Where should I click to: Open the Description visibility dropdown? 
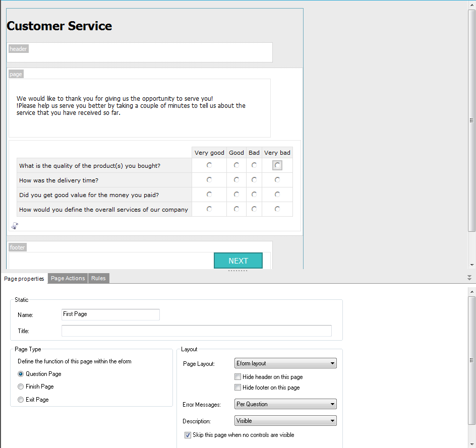tap(285, 421)
